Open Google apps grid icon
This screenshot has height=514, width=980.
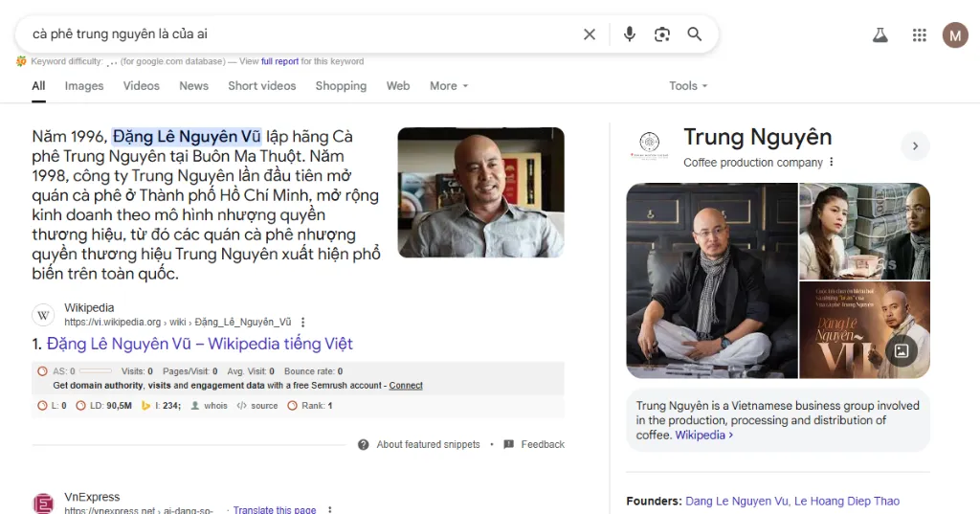coord(920,35)
